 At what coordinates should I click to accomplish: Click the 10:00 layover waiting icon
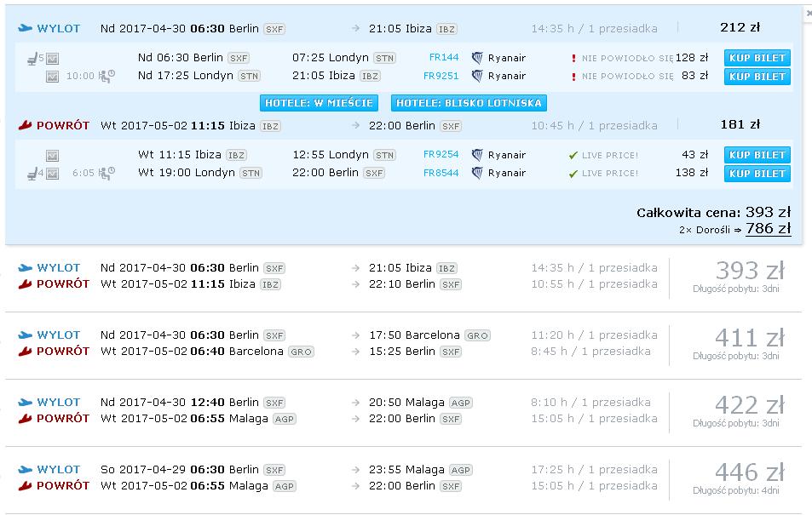[107, 76]
